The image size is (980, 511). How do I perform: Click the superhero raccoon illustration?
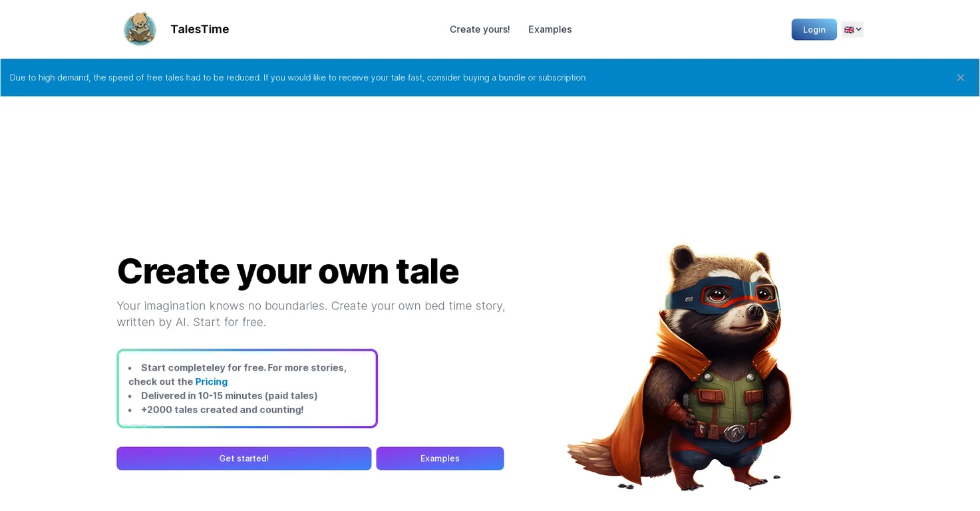coord(680,367)
